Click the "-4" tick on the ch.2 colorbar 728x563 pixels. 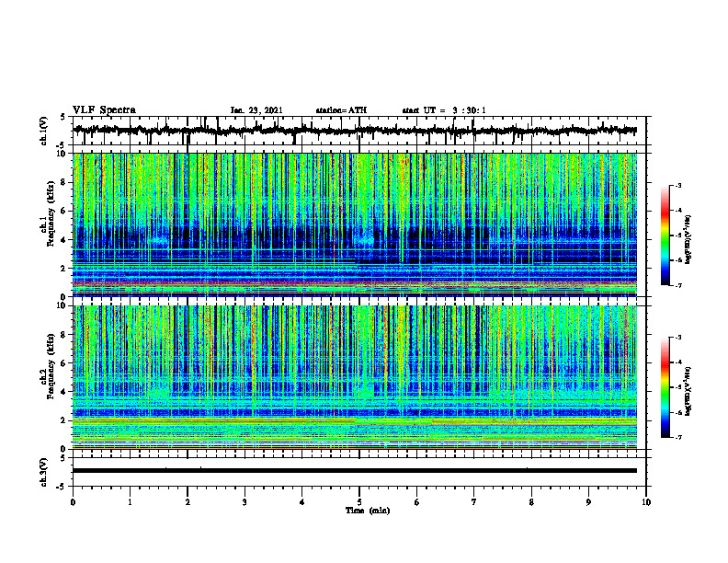678,362
